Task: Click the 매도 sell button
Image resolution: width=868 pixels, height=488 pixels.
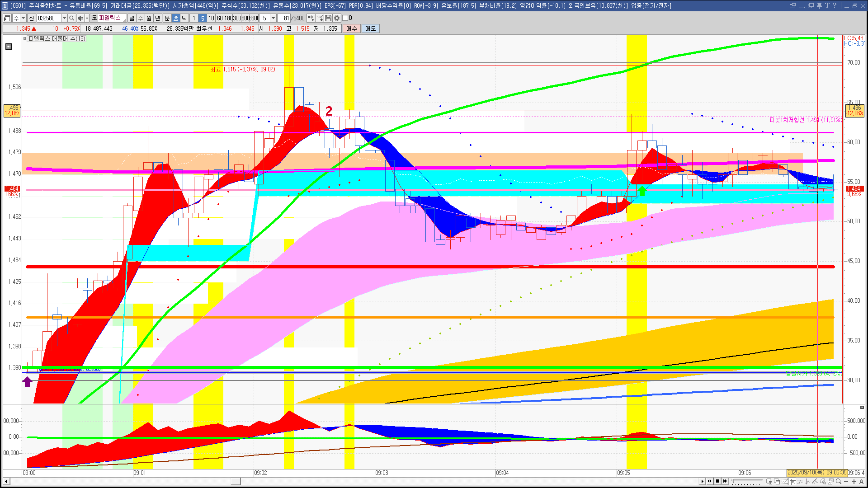Action: click(371, 28)
